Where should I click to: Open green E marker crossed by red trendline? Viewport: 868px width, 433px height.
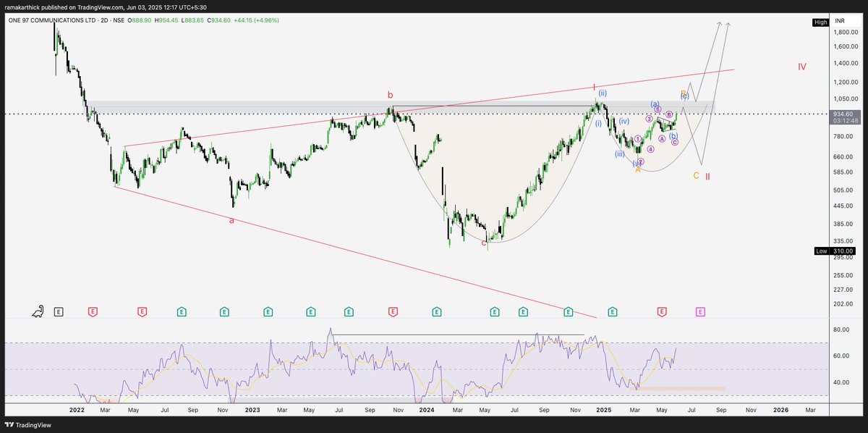click(x=569, y=312)
